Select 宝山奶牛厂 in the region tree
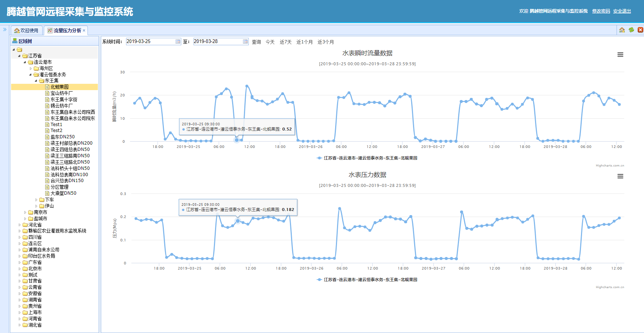The width and height of the screenshot is (644, 333). point(62,93)
